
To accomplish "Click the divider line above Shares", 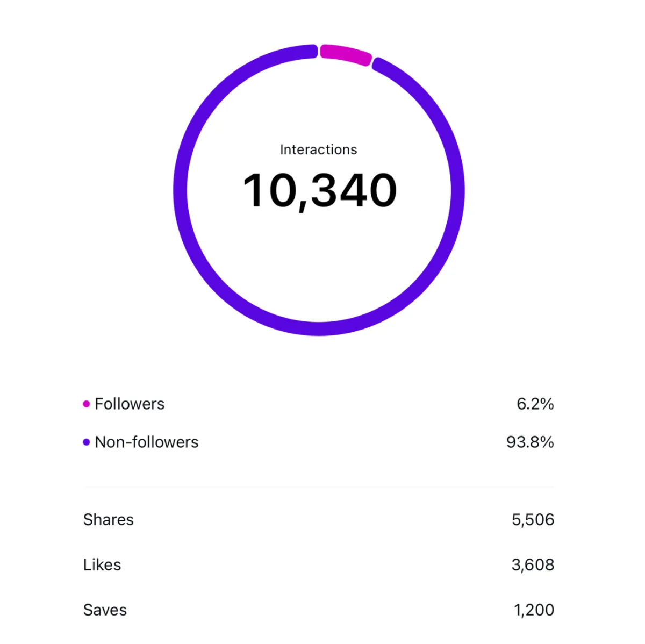I will click(318, 487).
